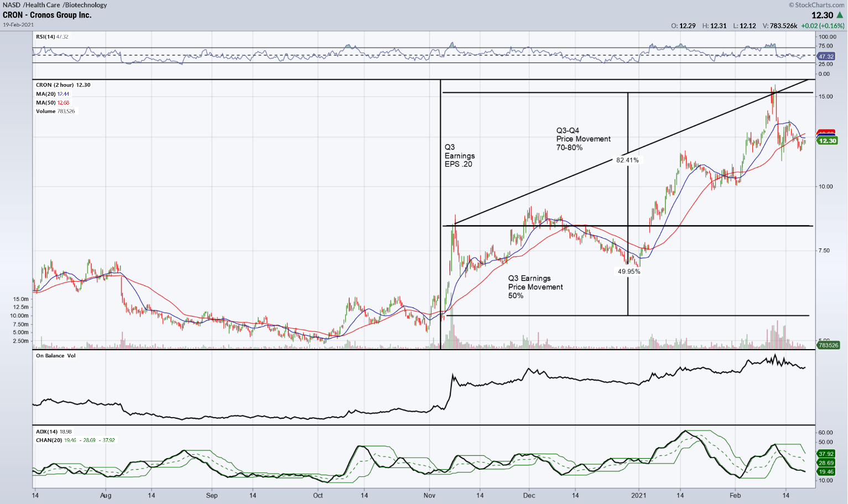The width and height of the screenshot is (848, 504).
Task: Click the "Q3 Earnings EPS .20" annotation
Action: tap(460, 155)
